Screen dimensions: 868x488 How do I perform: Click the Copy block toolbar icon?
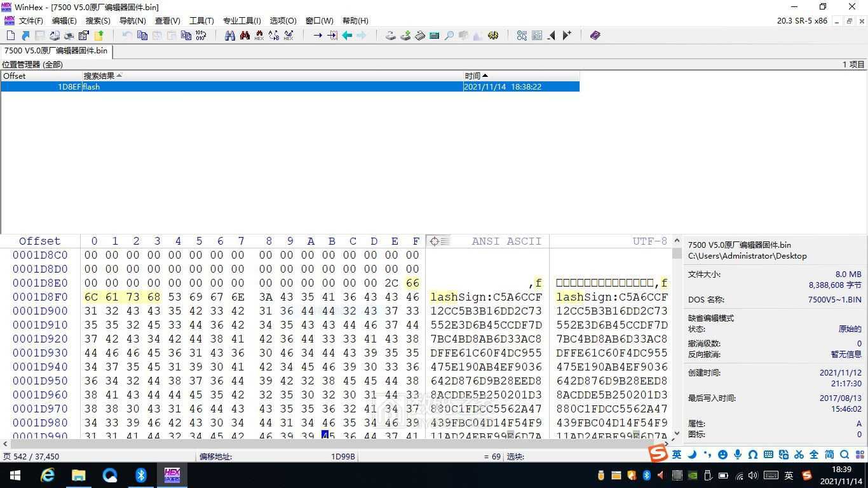point(142,36)
